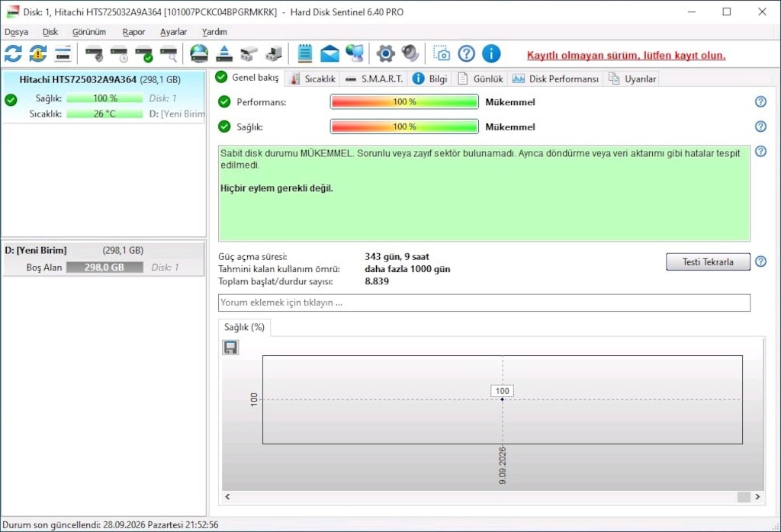Open the blue notepad report icon
781x532 pixels.
(305, 54)
